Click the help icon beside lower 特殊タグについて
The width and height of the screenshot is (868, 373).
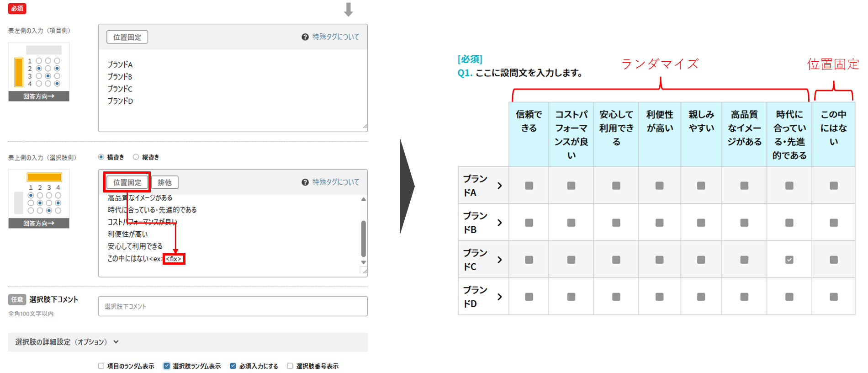305,182
